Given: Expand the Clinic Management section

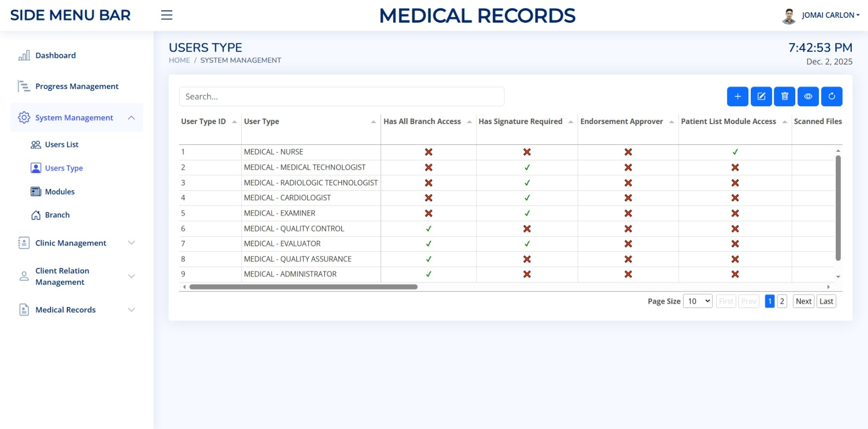Looking at the screenshot, I should tap(131, 243).
